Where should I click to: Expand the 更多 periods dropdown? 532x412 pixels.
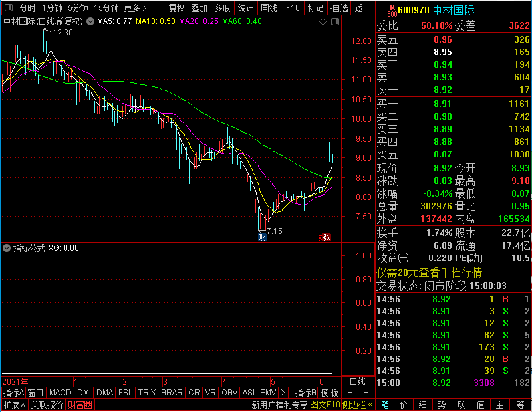tap(135, 8)
